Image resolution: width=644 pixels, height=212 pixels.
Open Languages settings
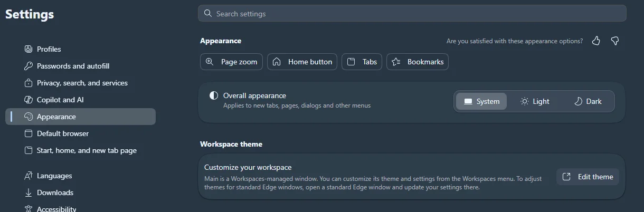(x=80, y=176)
